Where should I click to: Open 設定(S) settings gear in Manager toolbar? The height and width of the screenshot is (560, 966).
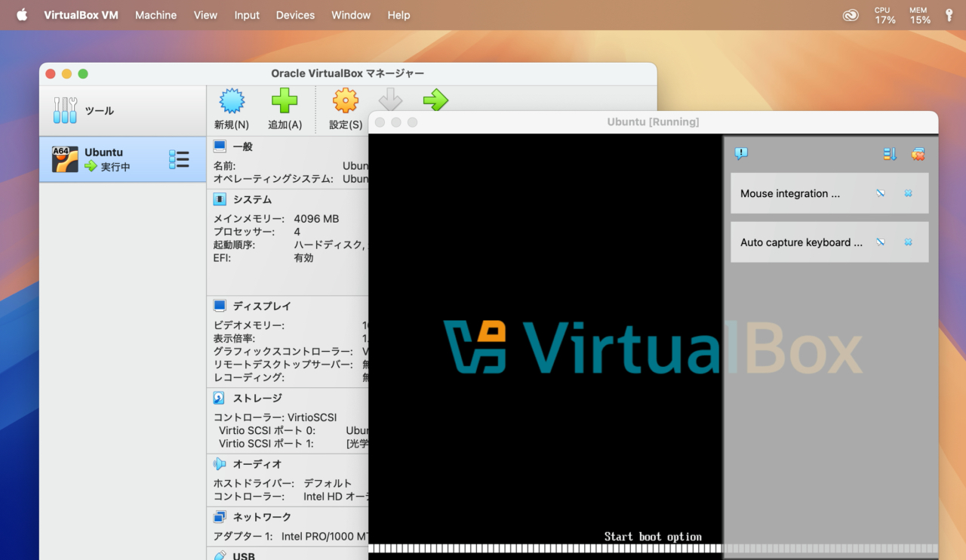tap(346, 109)
